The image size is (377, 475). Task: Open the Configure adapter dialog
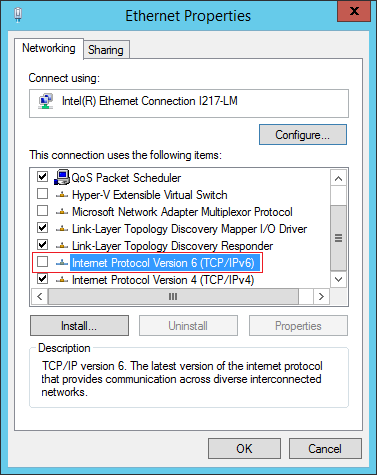pos(303,135)
